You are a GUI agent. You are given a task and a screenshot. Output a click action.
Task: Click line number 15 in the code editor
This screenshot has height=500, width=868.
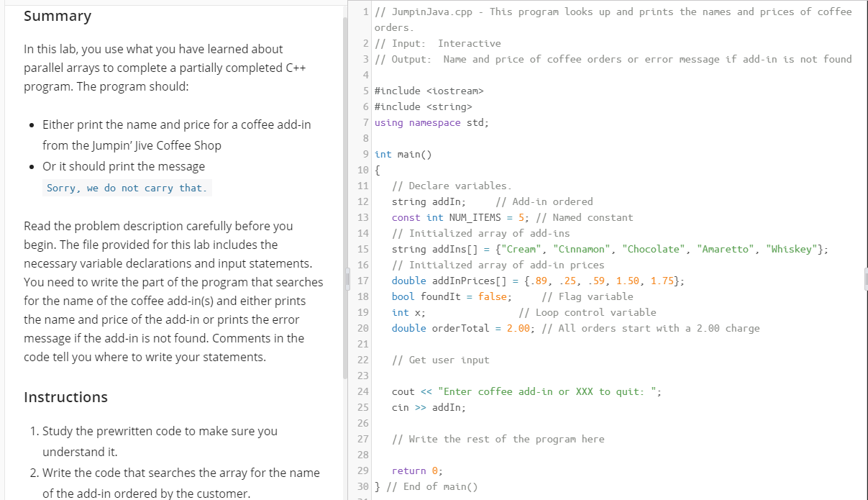(362, 249)
